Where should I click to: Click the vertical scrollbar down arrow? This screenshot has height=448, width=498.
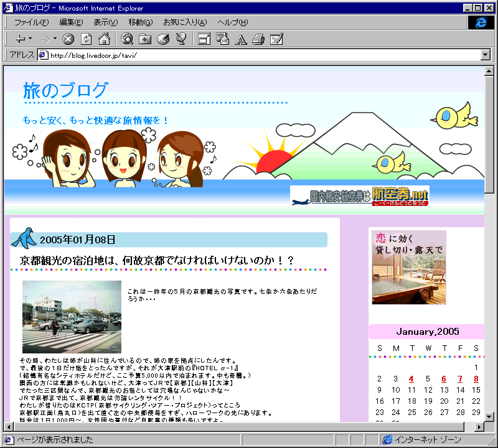point(489,416)
